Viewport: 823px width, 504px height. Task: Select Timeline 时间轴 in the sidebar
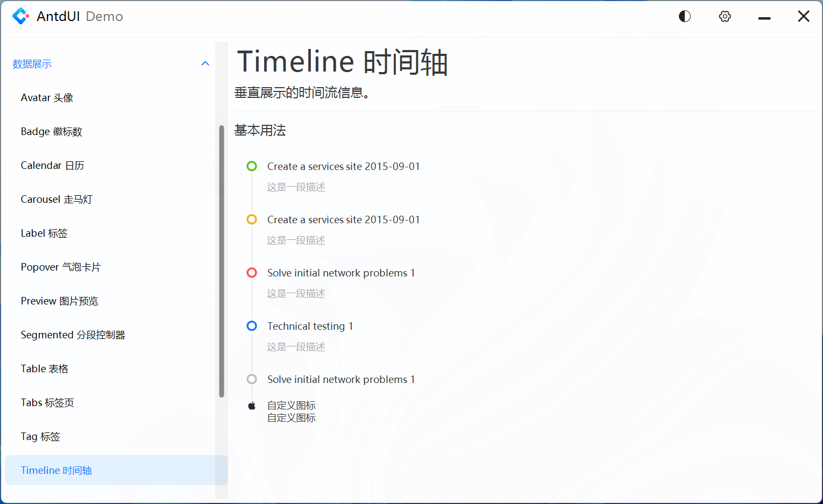(56, 470)
